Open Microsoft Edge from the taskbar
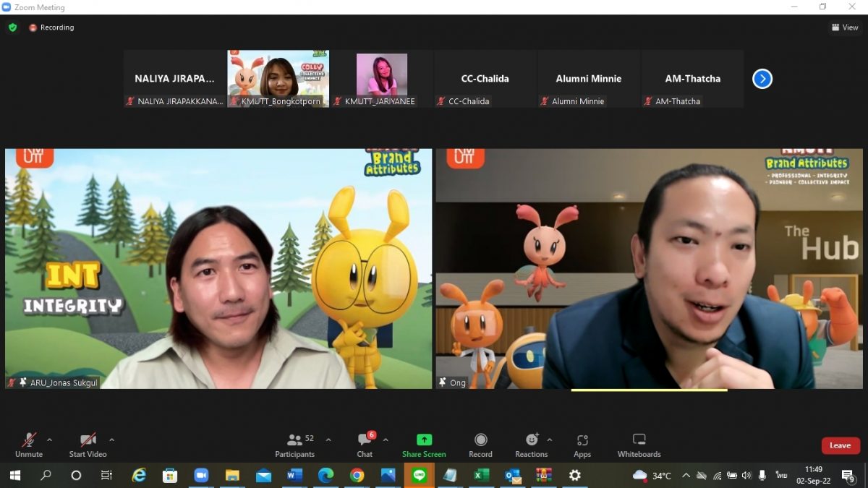Image resolution: width=868 pixels, height=488 pixels. (x=325, y=475)
